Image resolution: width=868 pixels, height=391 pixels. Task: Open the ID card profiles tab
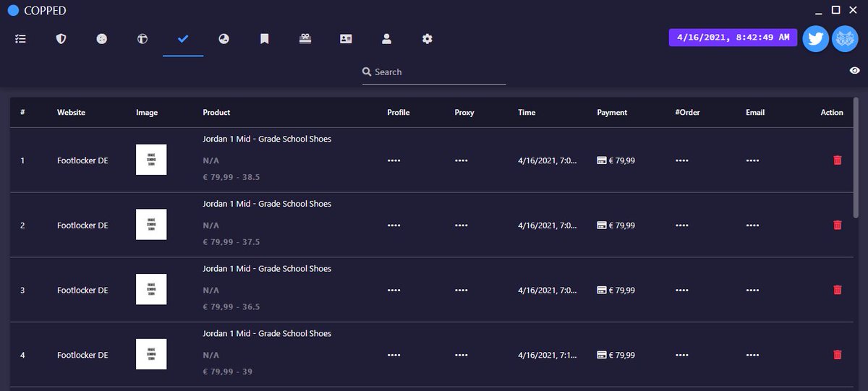coord(346,39)
